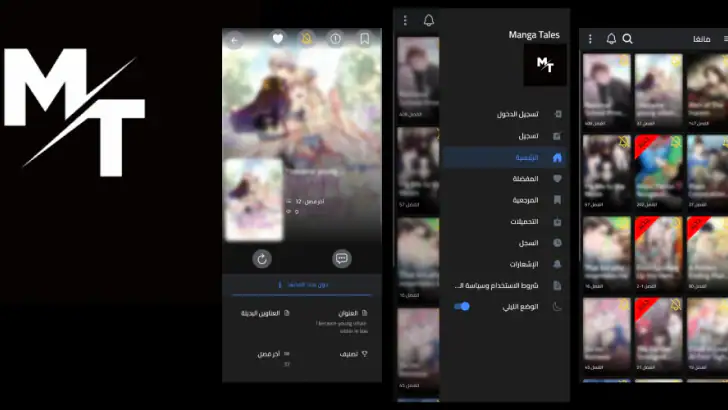The width and height of the screenshot is (728, 410).
Task: Open three-dot menu beside Manga Tales drawer
Action: coord(405,20)
